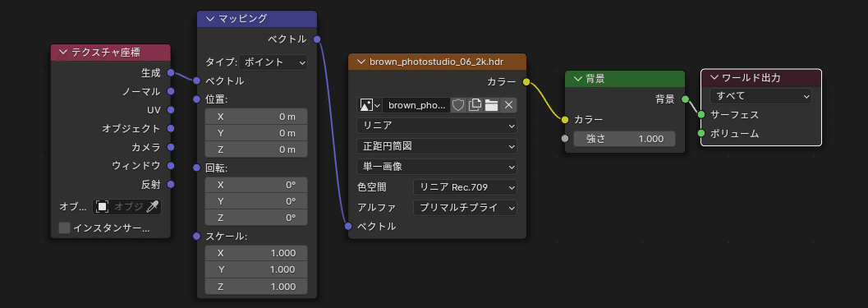Collapse the マッピング node
Screen dimensions: 868x308
[x=209, y=19]
